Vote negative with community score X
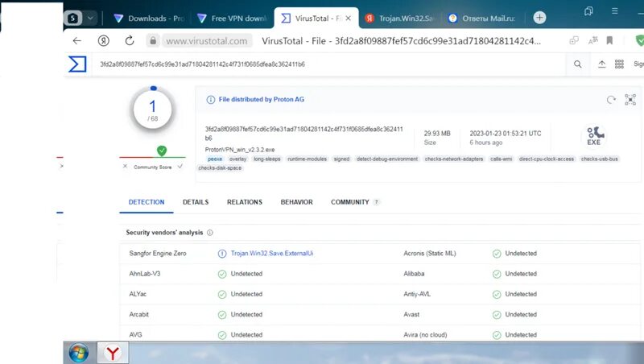Image resolution: width=644 pixels, height=364 pixels. (x=125, y=167)
